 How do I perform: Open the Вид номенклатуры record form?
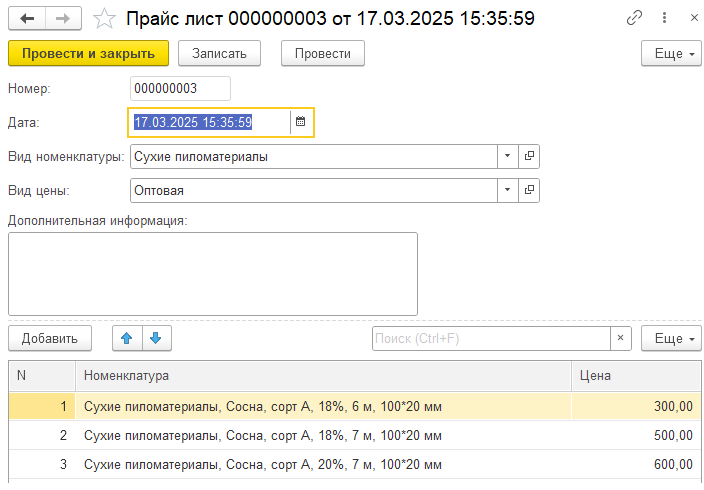point(529,156)
